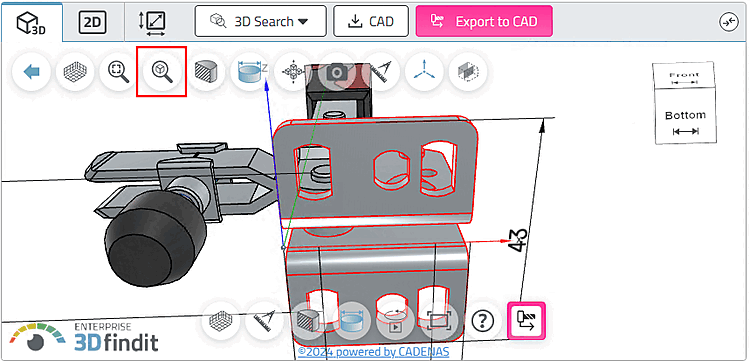Click the blue back arrow icon
The height and width of the screenshot is (361, 750).
(x=32, y=72)
